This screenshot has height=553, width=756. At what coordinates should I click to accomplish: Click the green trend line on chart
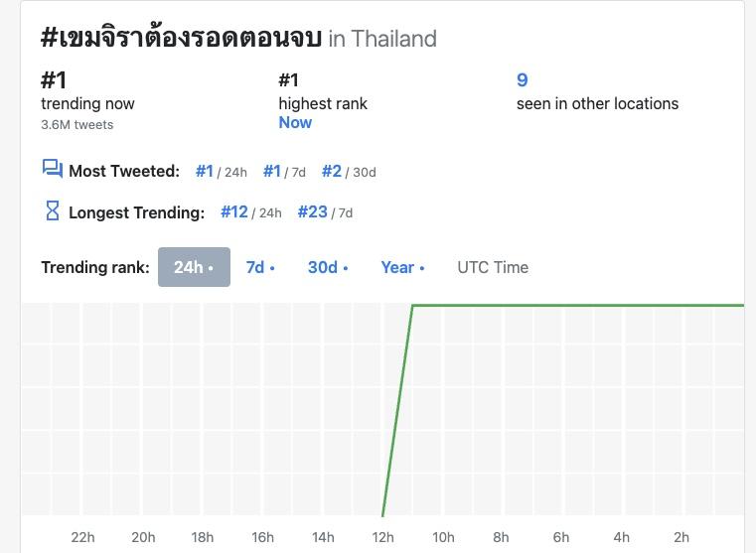tap(576, 305)
